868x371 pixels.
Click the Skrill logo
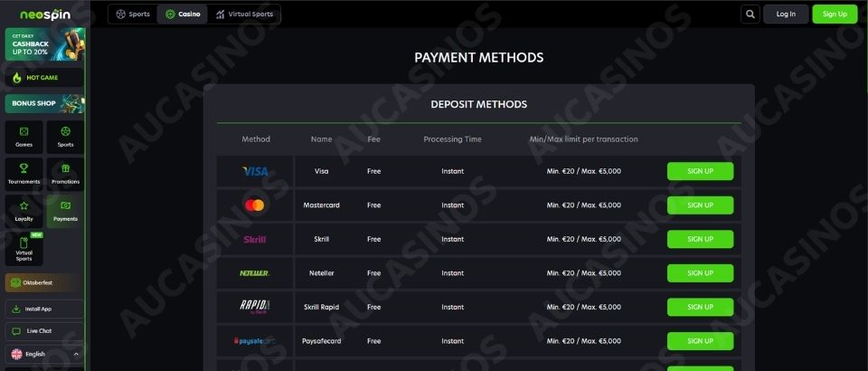click(255, 239)
